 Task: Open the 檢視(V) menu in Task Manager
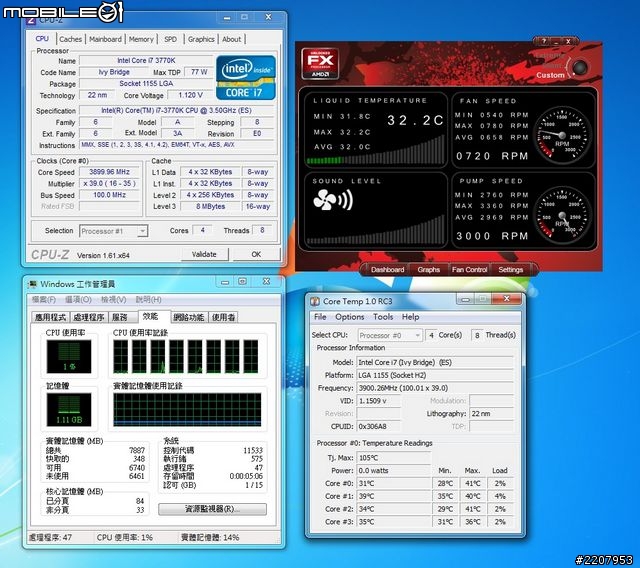pyautogui.click(x=113, y=300)
